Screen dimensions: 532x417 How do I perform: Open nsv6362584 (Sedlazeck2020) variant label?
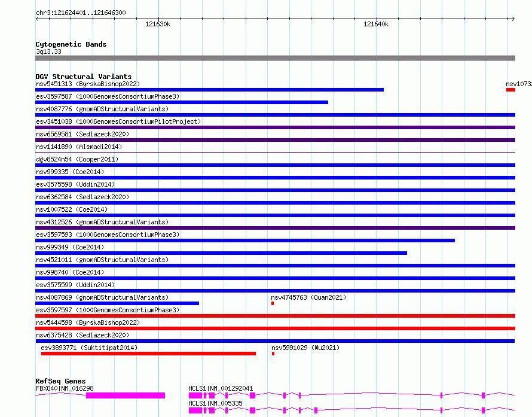82,197
